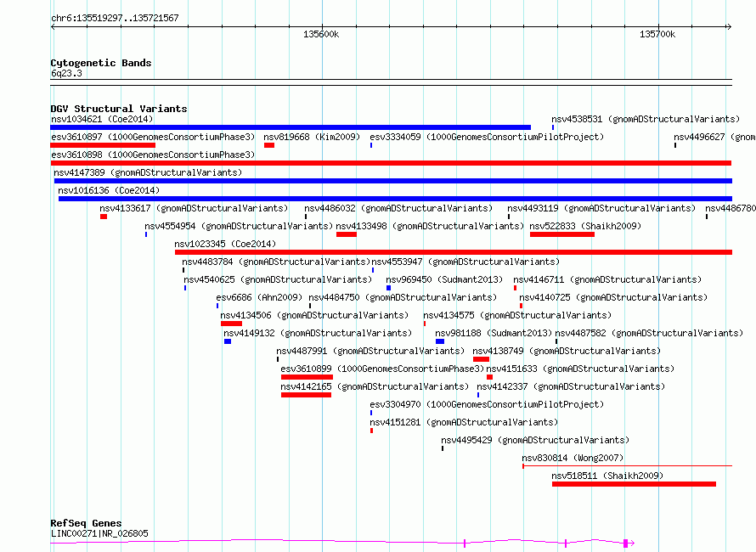Open the nsv981188 (Sudmant2013) label
Image resolution: width=756 pixels, height=552 pixels.
point(494,333)
